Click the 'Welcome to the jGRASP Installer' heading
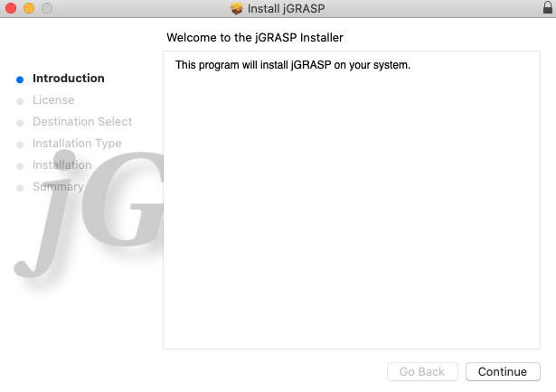 point(255,38)
